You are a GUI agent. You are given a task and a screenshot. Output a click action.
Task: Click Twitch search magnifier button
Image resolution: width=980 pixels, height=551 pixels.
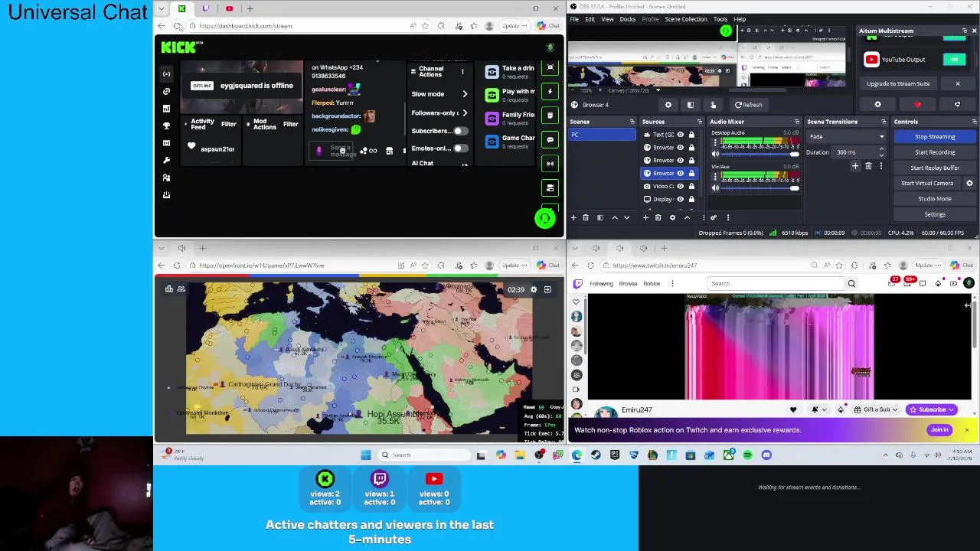851,283
